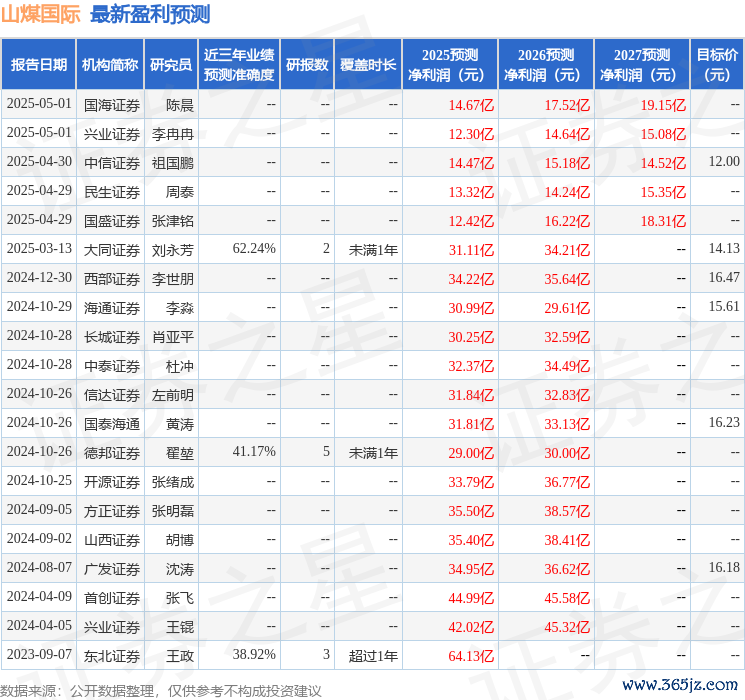Image resolution: width=745 pixels, height=700 pixels.
Task: Select the 海通证券 institution cell
Action: tap(112, 308)
